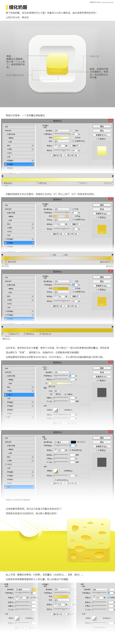
Task: Toggle 使用全局光 checkbox in Drop Shadow dialog
Action: (x=70, y=450)
